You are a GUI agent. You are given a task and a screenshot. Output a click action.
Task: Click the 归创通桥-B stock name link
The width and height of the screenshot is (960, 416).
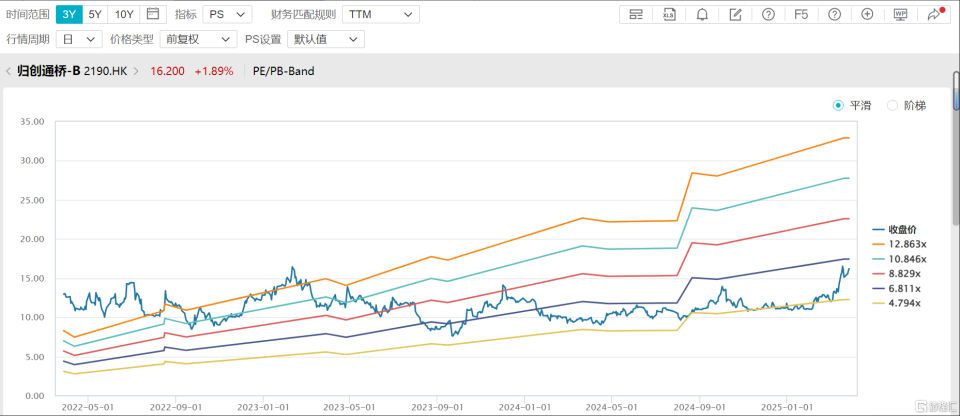pyautogui.click(x=49, y=71)
